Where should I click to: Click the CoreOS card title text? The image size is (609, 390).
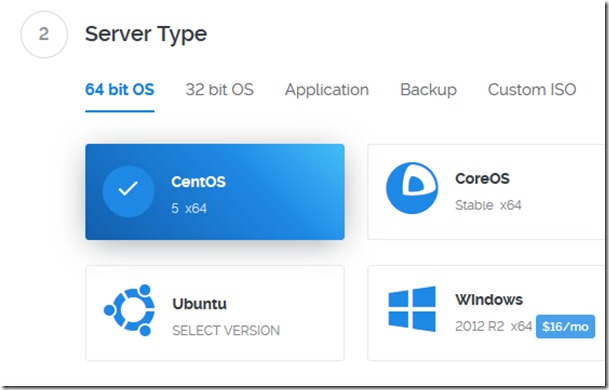click(x=482, y=179)
